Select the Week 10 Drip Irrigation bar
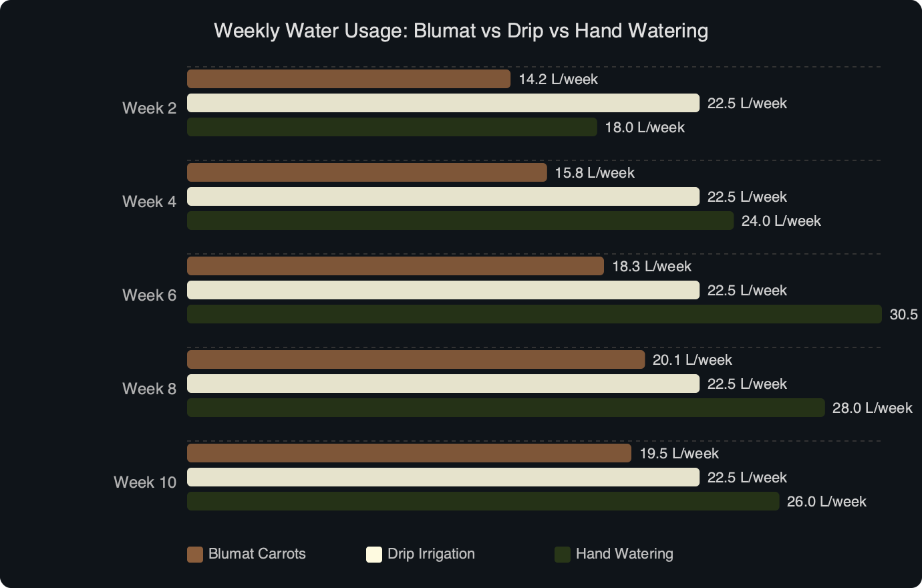This screenshot has height=588, width=922. tap(443, 477)
